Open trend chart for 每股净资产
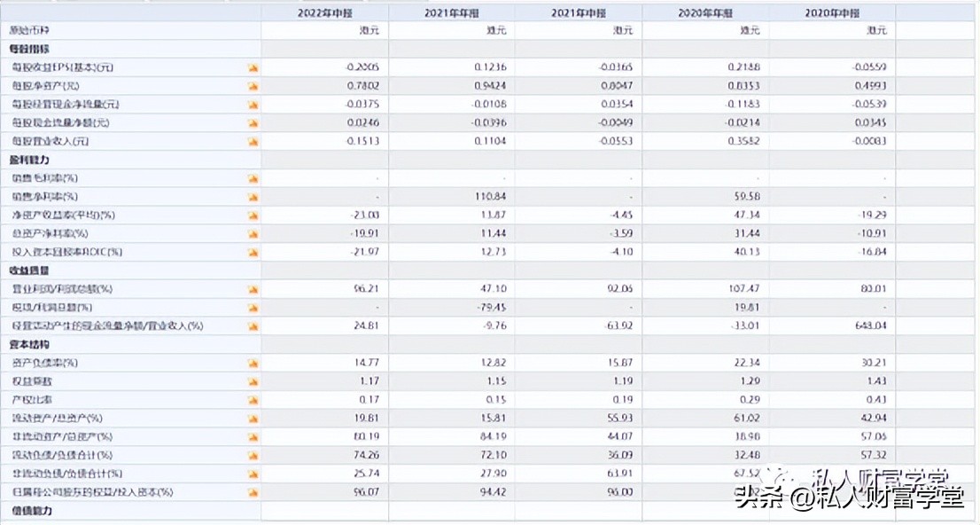Viewport: 980px width, 525px height. click(x=252, y=85)
